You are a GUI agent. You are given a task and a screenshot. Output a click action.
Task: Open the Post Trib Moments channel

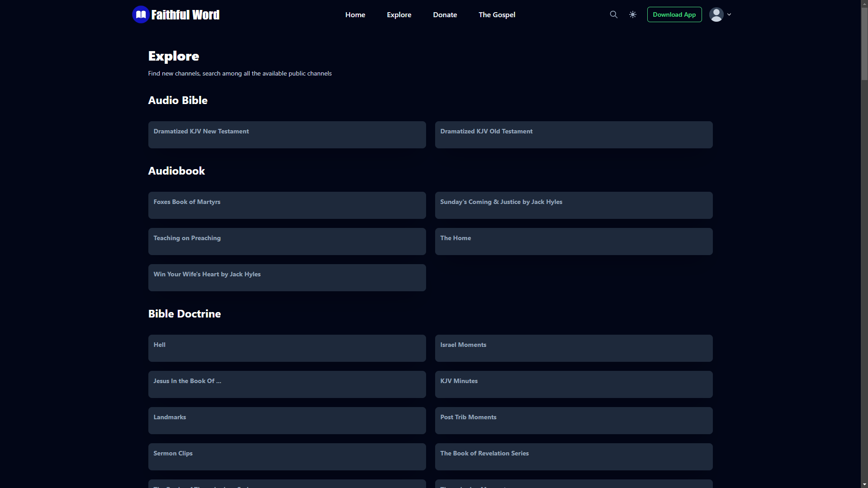coord(574,421)
